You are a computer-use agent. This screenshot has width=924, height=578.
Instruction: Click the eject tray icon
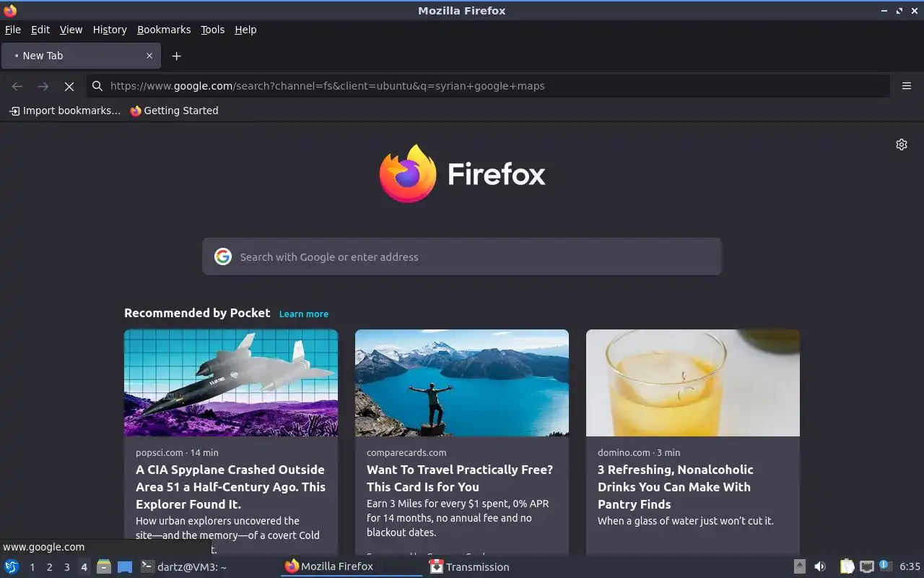tap(800, 566)
